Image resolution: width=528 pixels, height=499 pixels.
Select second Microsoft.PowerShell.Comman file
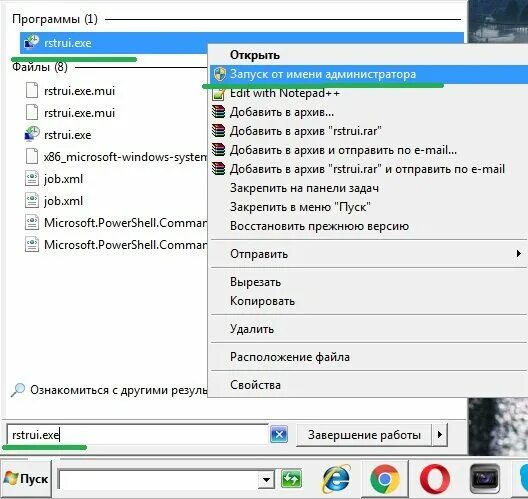point(125,244)
